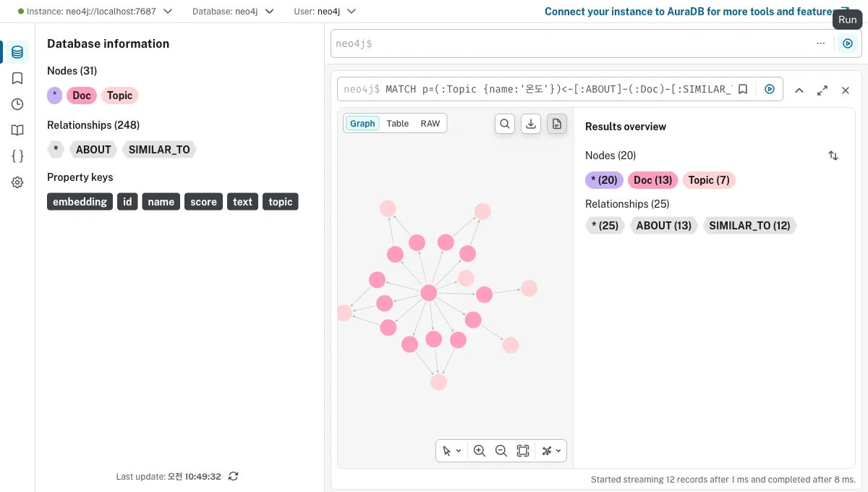Fit graph to screen
The height and width of the screenshot is (492, 868).
523,451
